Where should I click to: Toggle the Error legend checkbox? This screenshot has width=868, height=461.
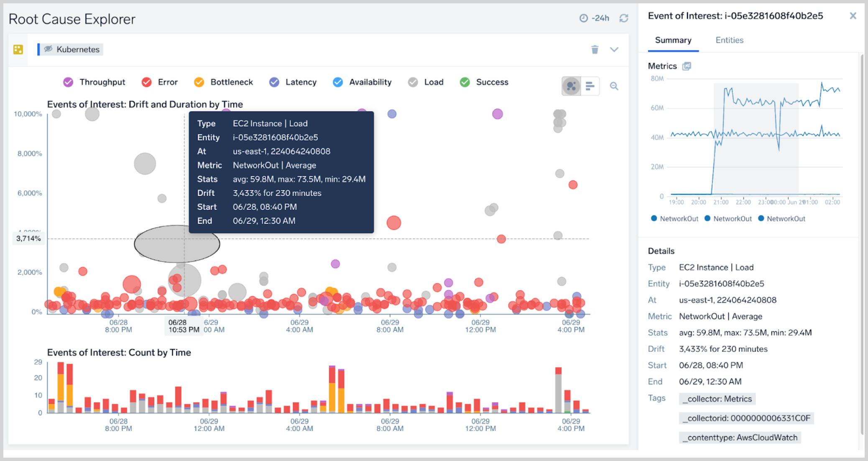[x=146, y=82]
